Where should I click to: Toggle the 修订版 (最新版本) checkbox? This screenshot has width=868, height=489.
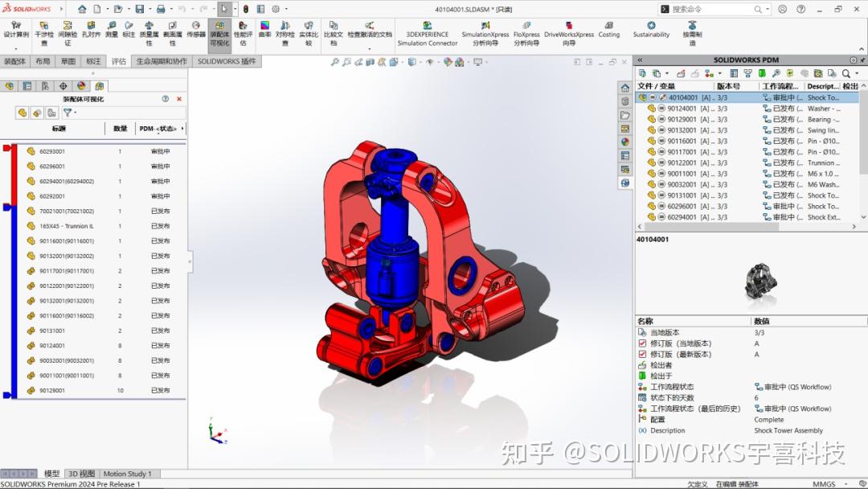(641, 354)
